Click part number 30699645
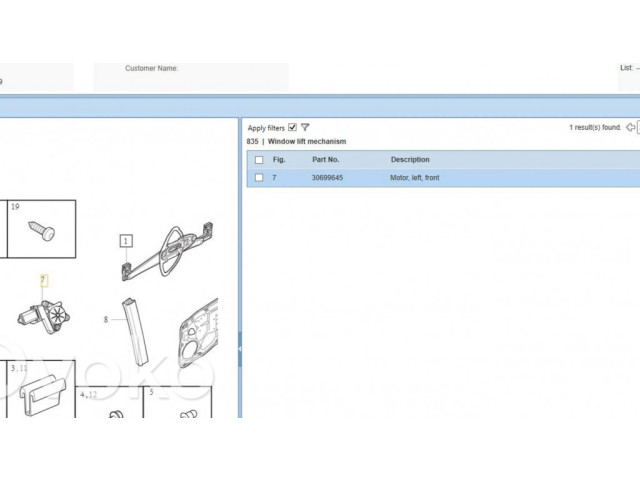This screenshot has width=640, height=480. click(326, 178)
